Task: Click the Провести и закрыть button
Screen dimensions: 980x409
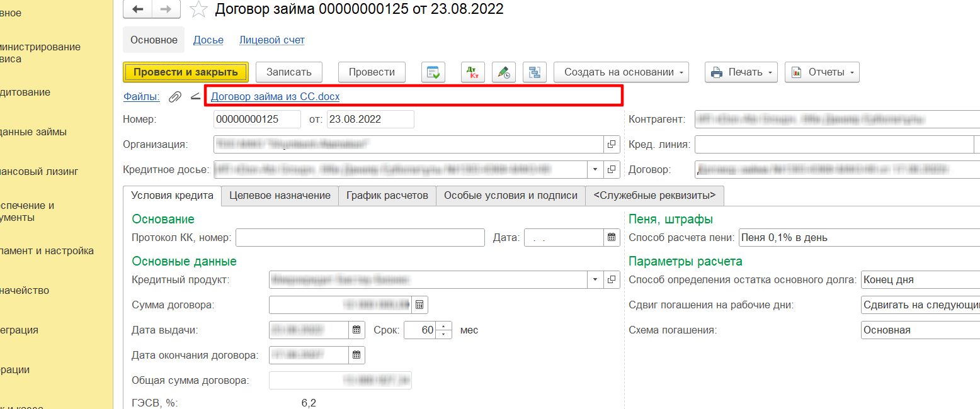Action: [186, 72]
